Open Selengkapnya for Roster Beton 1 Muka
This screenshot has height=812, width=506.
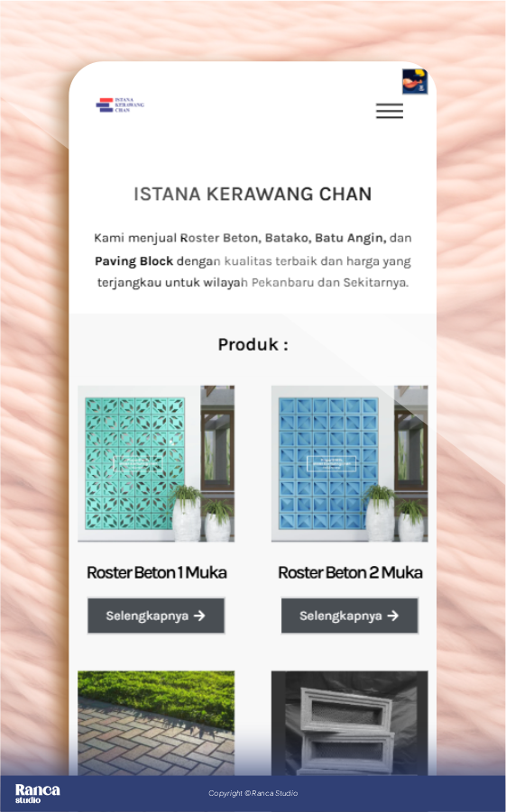pyautogui.click(x=156, y=616)
